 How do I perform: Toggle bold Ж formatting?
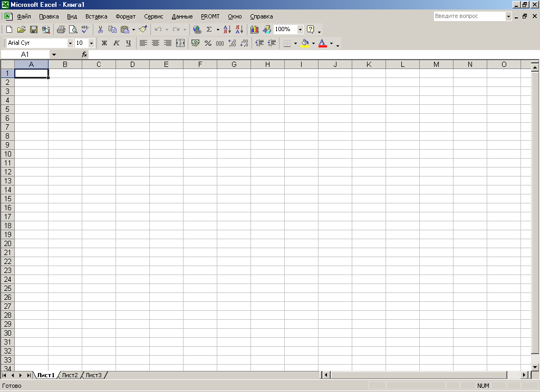click(104, 43)
